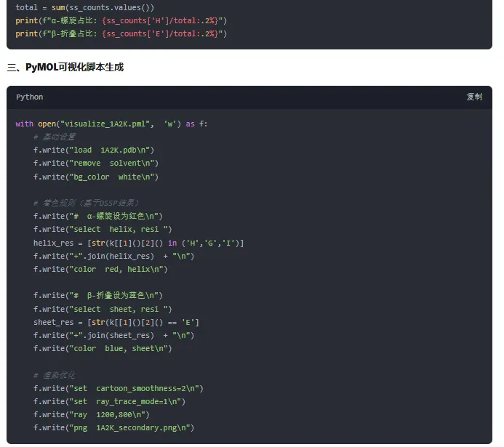The height and width of the screenshot is (447, 504).
Task: Click the set cartoon_smoothness=2 line
Action: [x=118, y=388]
